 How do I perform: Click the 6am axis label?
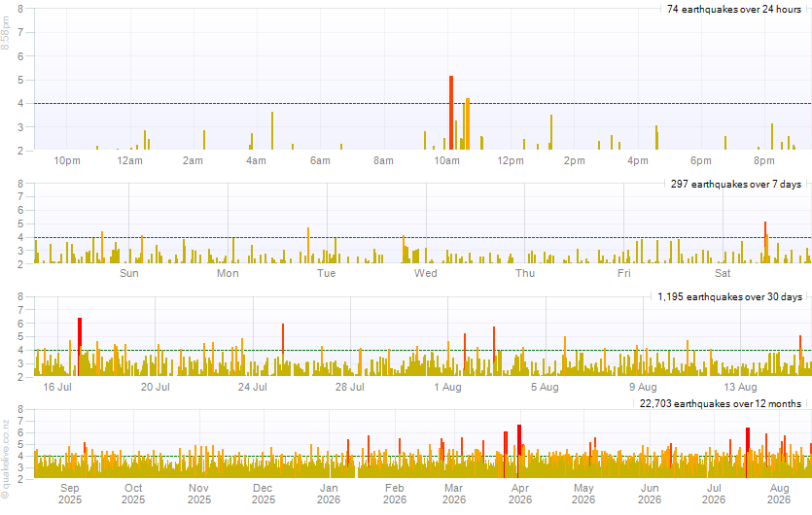click(x=320, y=161)
